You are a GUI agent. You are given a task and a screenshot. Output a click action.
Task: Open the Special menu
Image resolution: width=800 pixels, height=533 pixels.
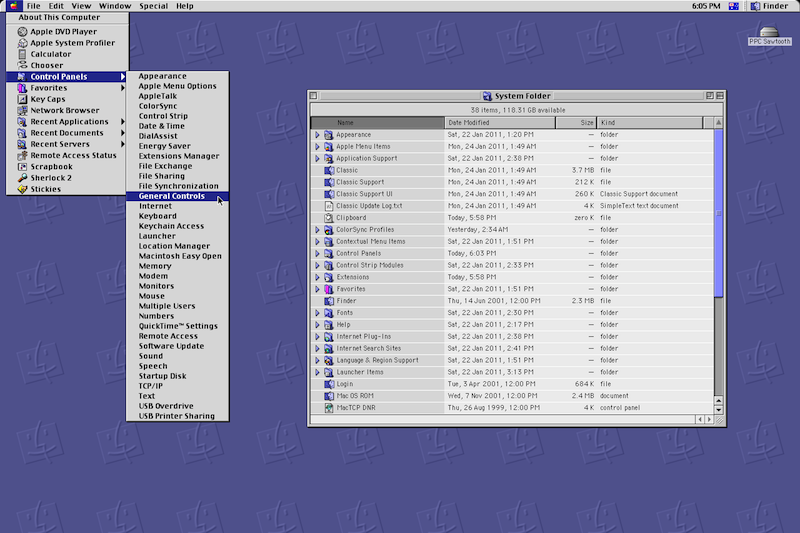click(x=154, y=6)
